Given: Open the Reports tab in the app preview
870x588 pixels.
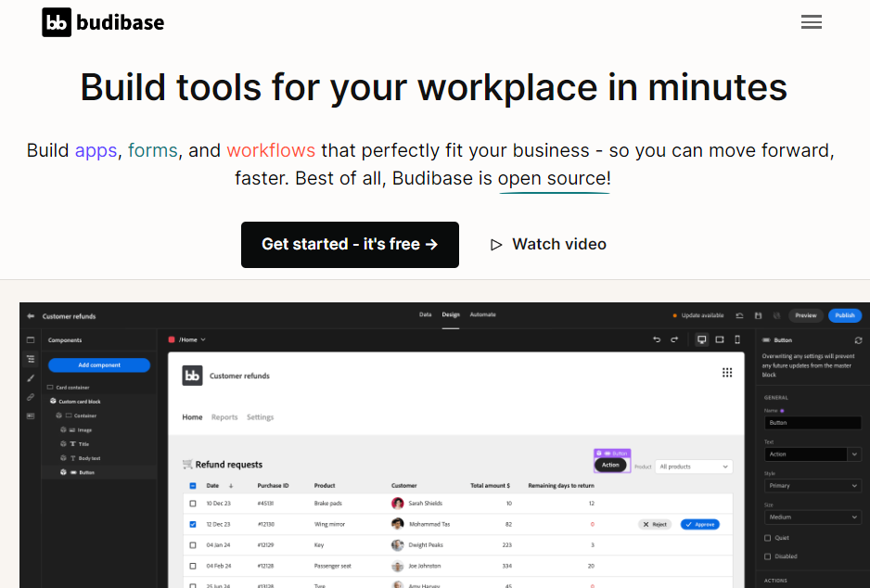Looking at the screenshot, I should 224,417.
